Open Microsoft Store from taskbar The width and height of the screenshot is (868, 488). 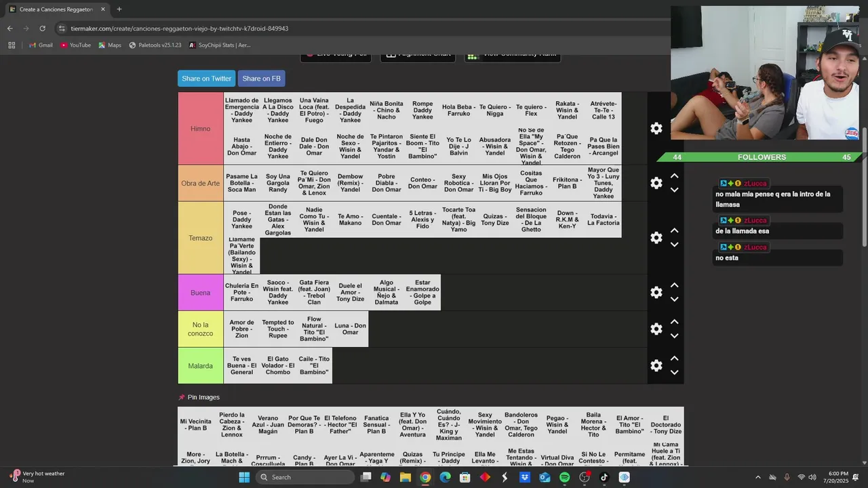pos(465,477)
